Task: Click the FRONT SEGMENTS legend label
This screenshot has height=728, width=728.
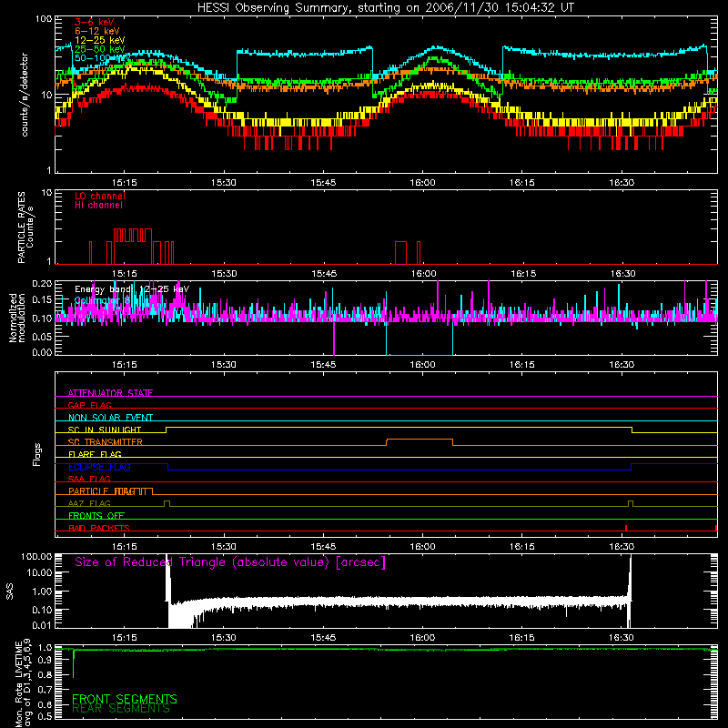Action: click(x=125, y=699)
